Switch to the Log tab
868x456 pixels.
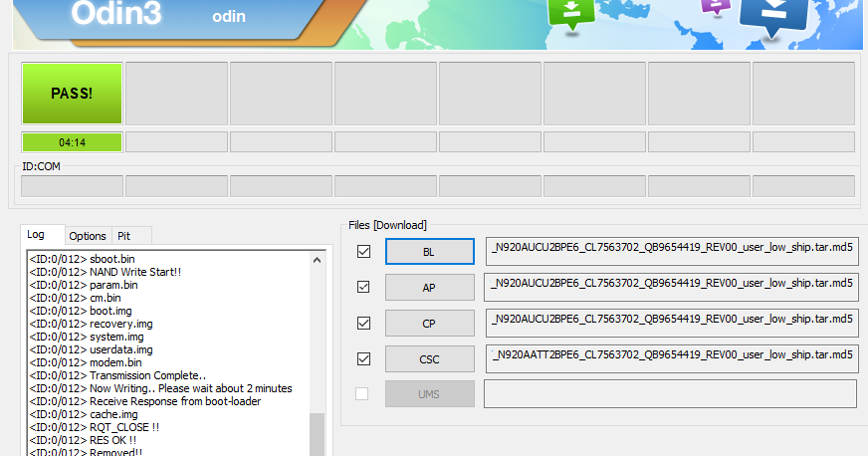[43, 235]
